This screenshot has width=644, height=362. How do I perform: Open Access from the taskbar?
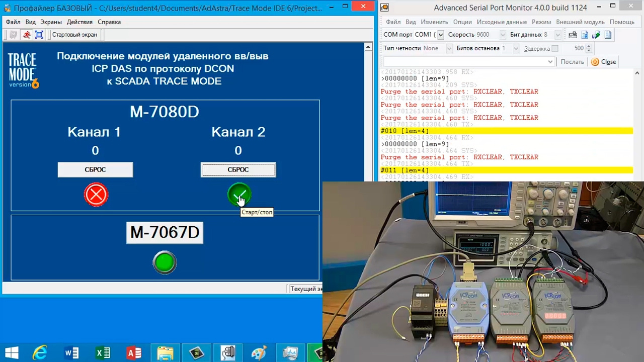pos(134,353)
